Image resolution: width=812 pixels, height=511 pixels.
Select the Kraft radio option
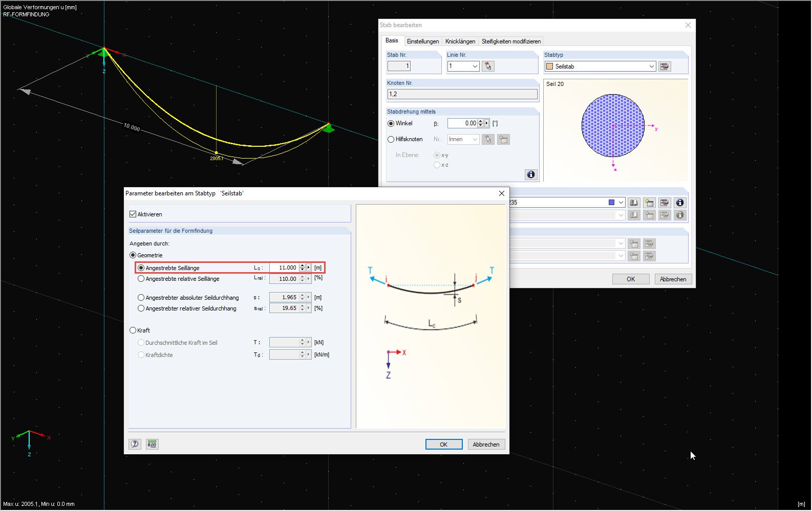133,330
